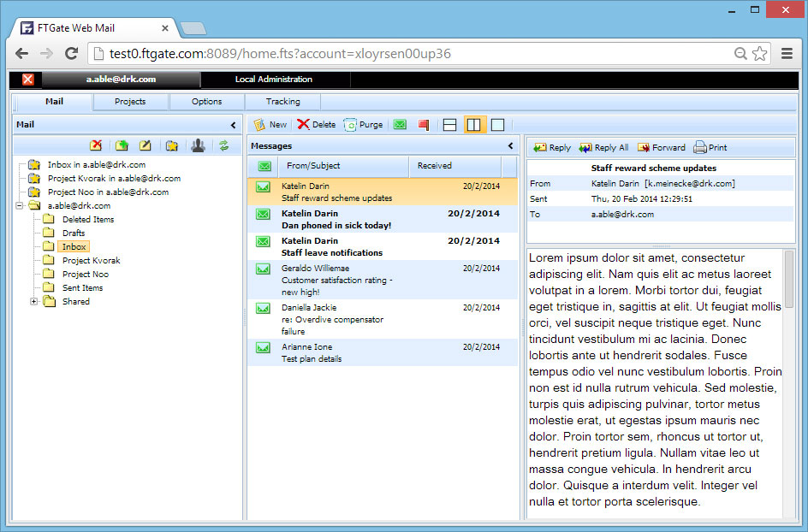808x532 pixels.
Task: Open message 'Test plan details'
Action: pyautogui.click(x=383, y=352)
